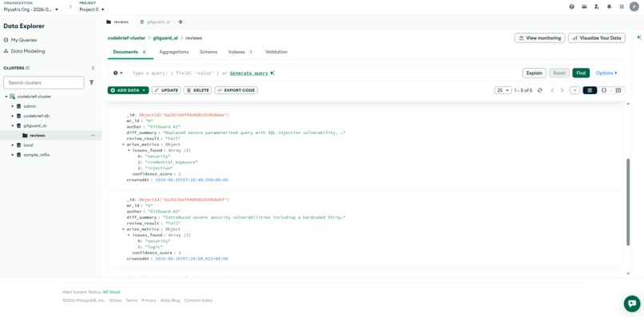
Task: Click the admin database icon
Action: 18,106
